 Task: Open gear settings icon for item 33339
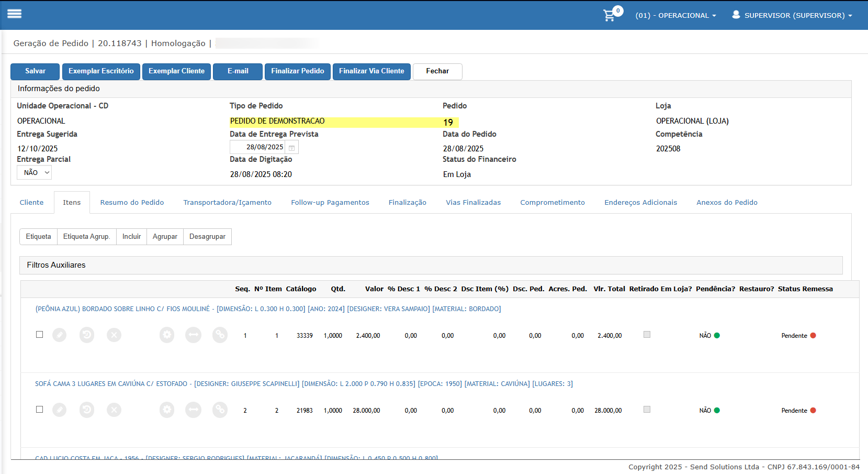click(x=167, y=335)
